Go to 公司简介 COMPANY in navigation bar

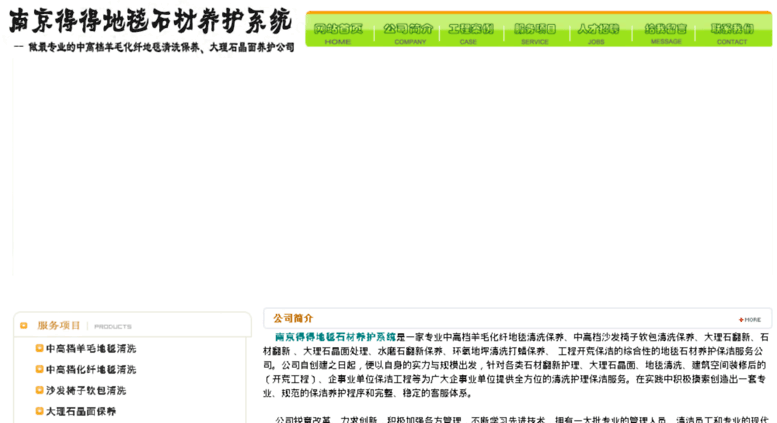[x=409, y=34]
